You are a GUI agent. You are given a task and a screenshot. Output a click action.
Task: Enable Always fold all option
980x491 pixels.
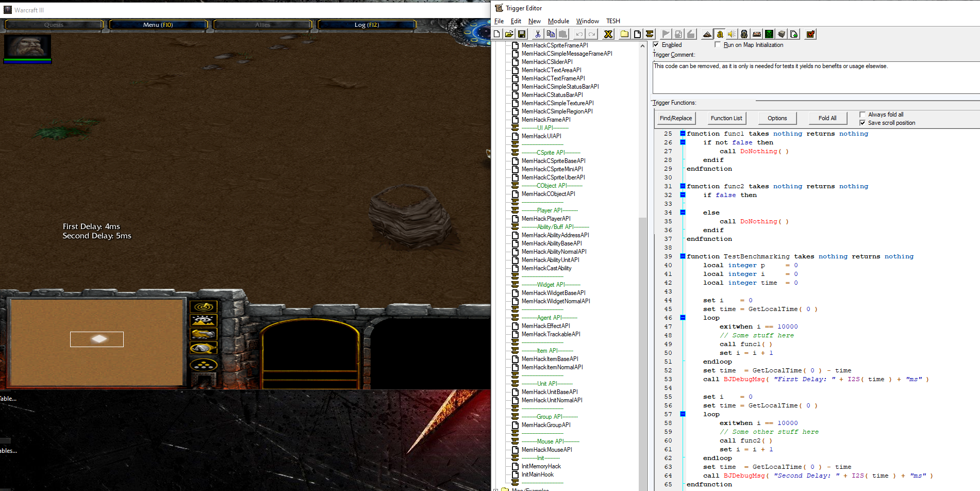(x=862, y=114)
